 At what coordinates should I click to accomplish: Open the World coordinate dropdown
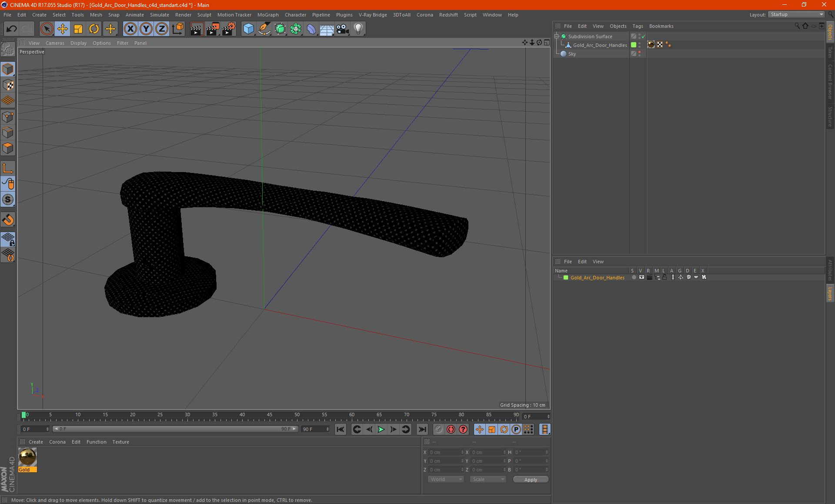[x=446, y=479]
